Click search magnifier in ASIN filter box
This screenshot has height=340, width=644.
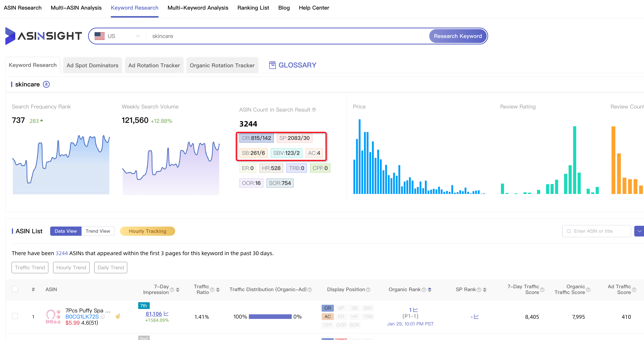[569, 231]
